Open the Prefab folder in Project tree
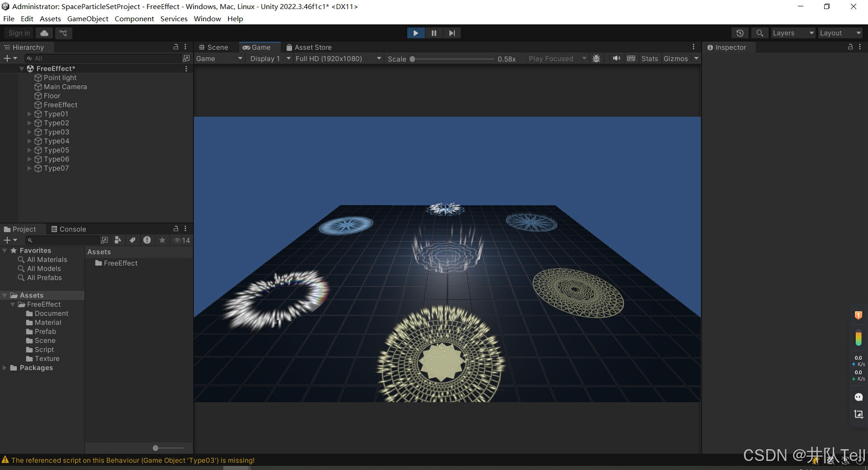868x470 pixels. (x=45, y=332)
